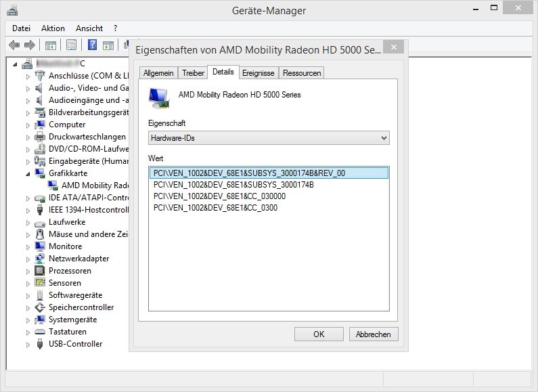The image size is (538, 392).
Task: Switch to the Ereignisse tab
Action: point(258,73)
